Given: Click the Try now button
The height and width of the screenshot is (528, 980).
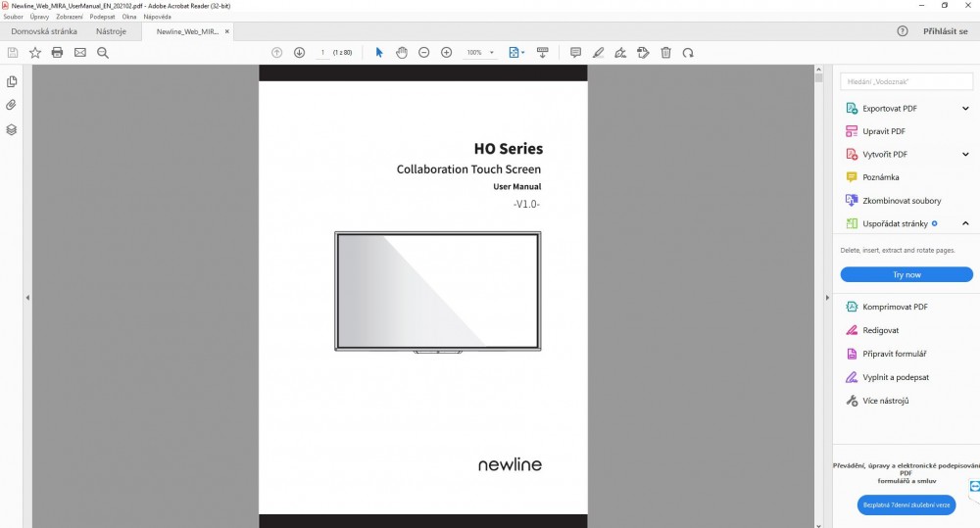Looking at the screenshot, I should (906, 275).
